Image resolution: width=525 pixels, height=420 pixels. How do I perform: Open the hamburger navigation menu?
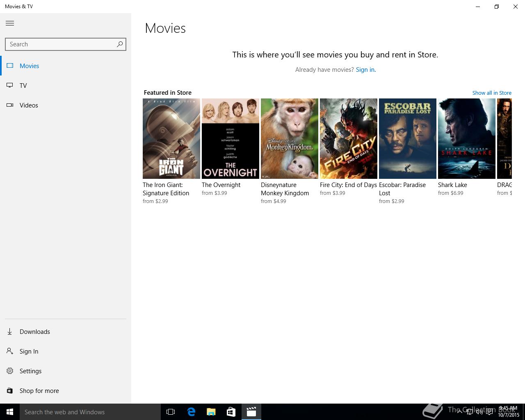click(x=10, y=23)
